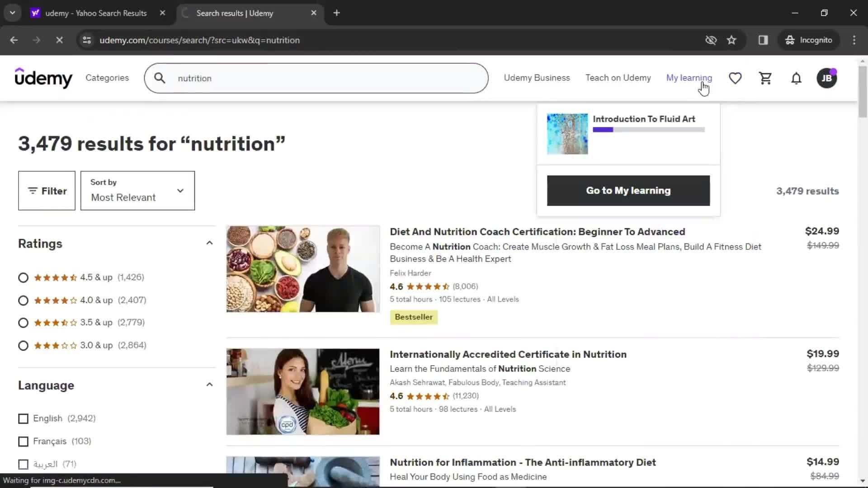This screenshot has width=868, height=488.
Task: Click the search magnifier icon
Action: (160, 78)
